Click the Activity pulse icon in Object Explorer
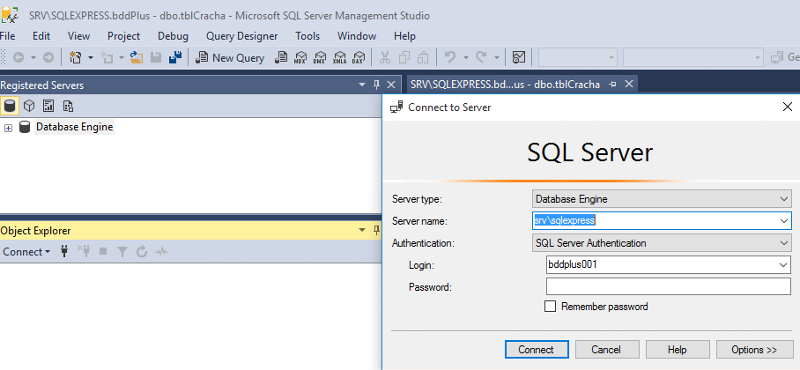 click(161, 252)
